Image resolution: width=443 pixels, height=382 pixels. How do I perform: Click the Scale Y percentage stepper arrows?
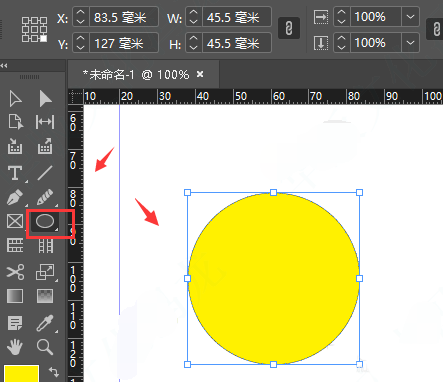(x=342, y=43)
